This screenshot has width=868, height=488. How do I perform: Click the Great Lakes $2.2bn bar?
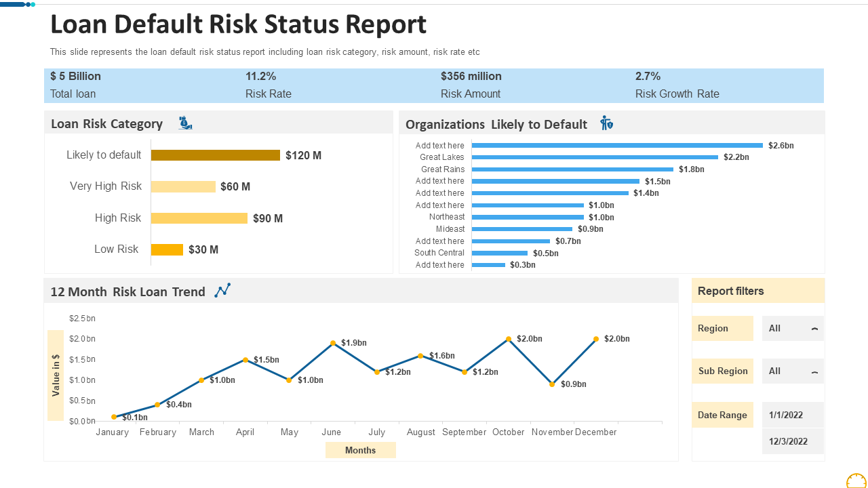pos(595,157)
